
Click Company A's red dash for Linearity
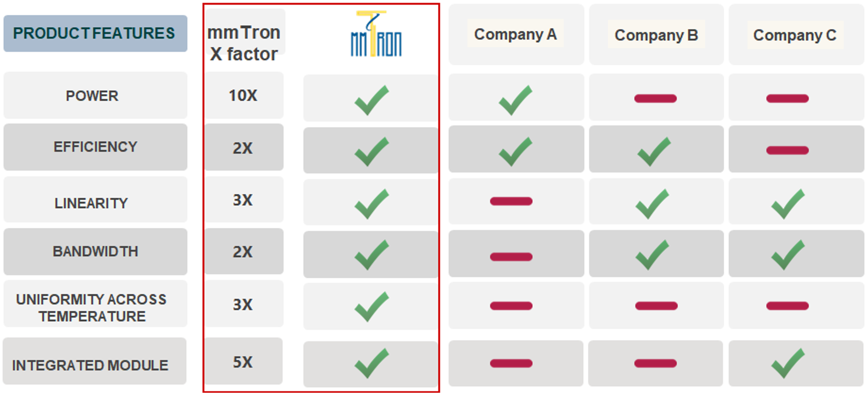(511, 201)
